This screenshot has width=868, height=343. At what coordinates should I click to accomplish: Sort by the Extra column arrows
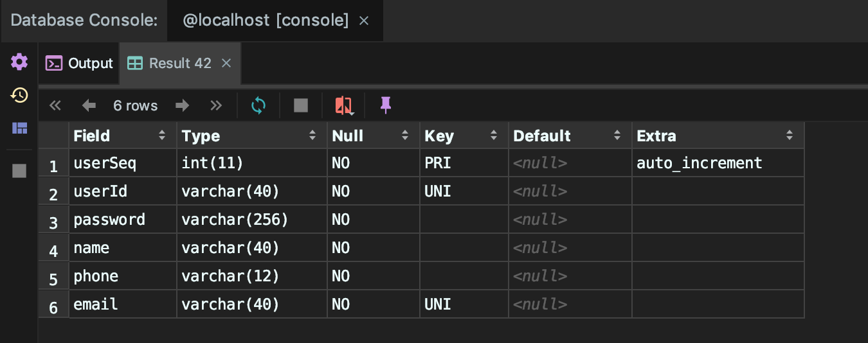pos(790,136)
